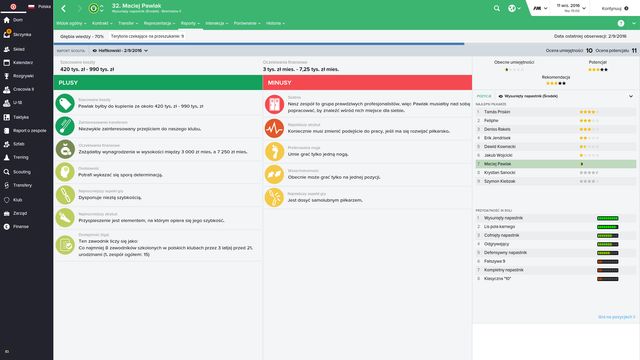Open the Rozgrywki competitions screen

tap(19, 76)
